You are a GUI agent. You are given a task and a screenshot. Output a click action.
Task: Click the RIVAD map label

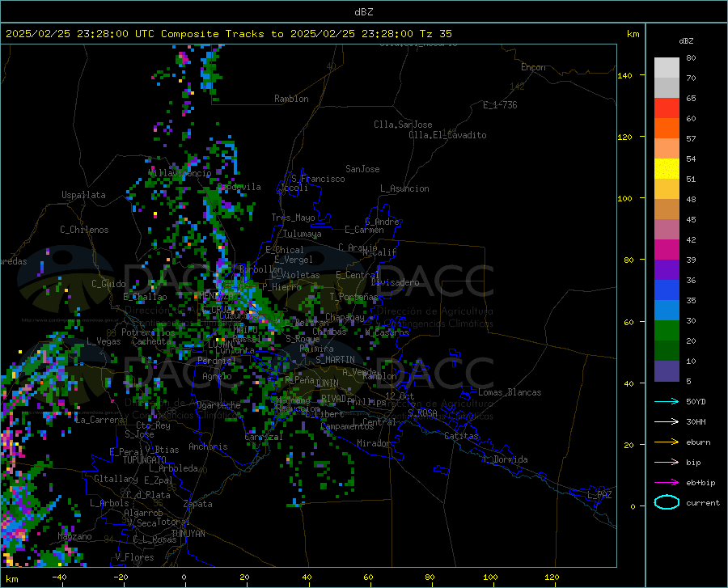[333, 399]
